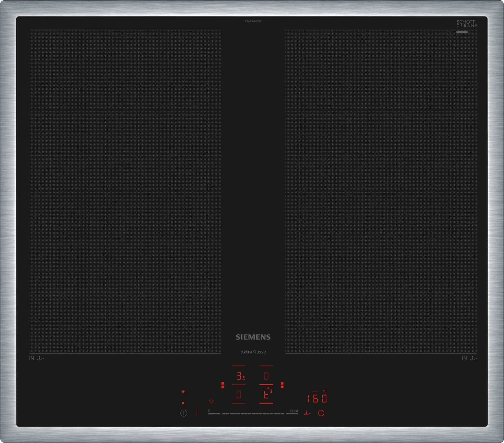This screenshot has width=504, height=443.
Task: Select rear-right zone showing t
Action: [x=266, y=395]
